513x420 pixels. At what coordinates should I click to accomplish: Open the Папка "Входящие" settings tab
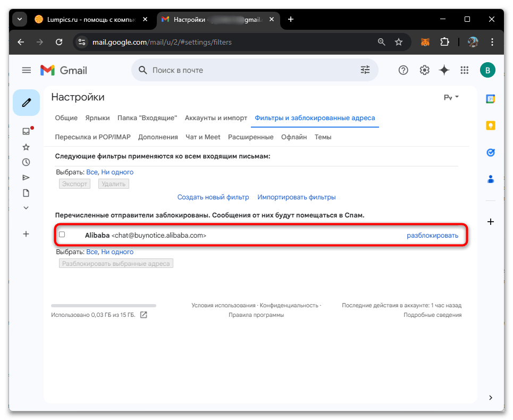tap(147, 117)
